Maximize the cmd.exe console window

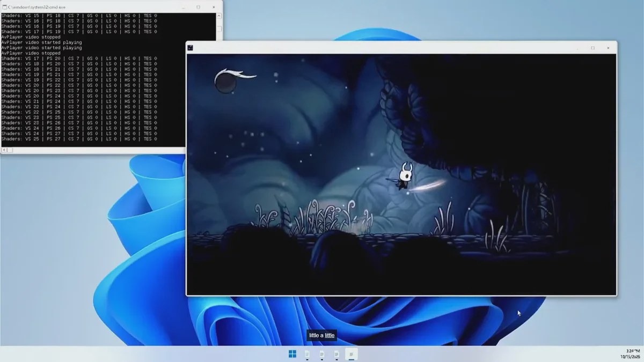[x=199, y=7]
